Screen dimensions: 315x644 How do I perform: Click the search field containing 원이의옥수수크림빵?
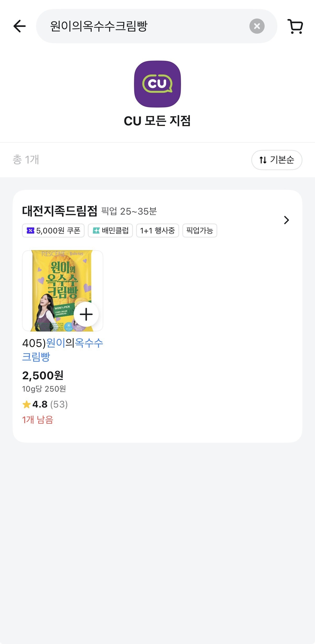pyautogui.click(x=156, y=26)
